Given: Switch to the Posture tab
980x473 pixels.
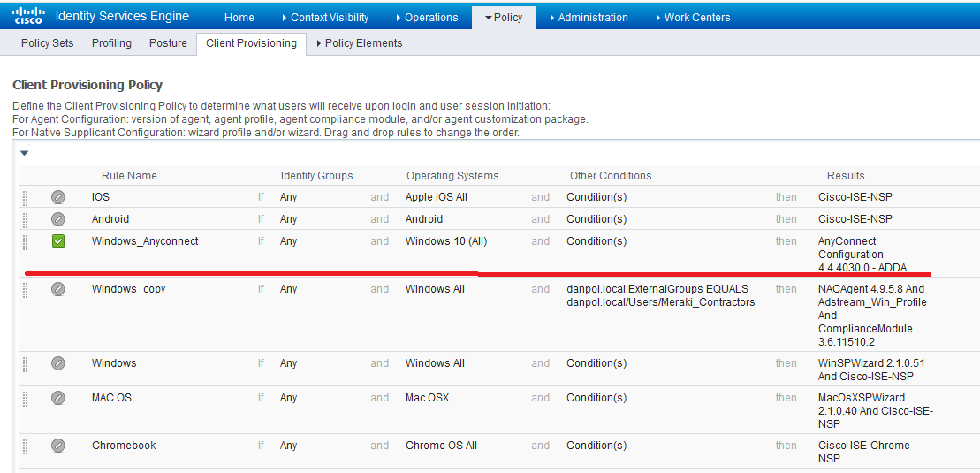Looking at the screenshot, I should click(168, 43).
